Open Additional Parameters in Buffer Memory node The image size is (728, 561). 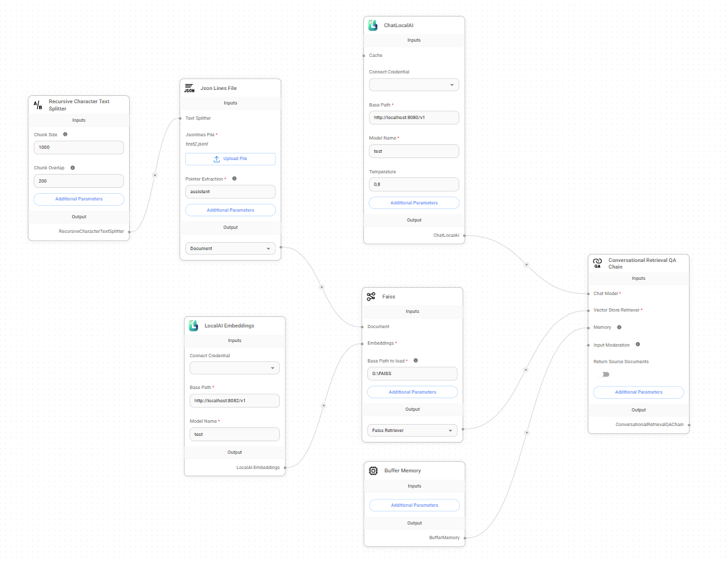[414, 505]
